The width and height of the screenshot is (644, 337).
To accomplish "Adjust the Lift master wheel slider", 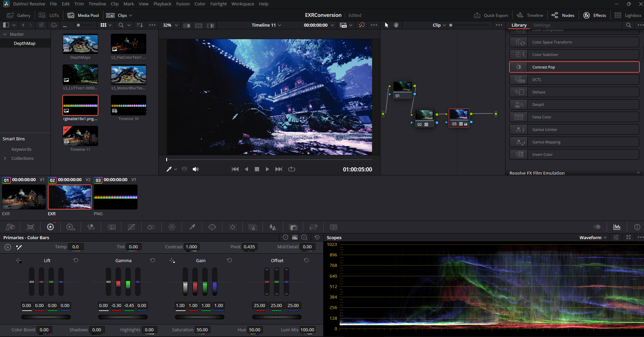I will tap(46, 317).
